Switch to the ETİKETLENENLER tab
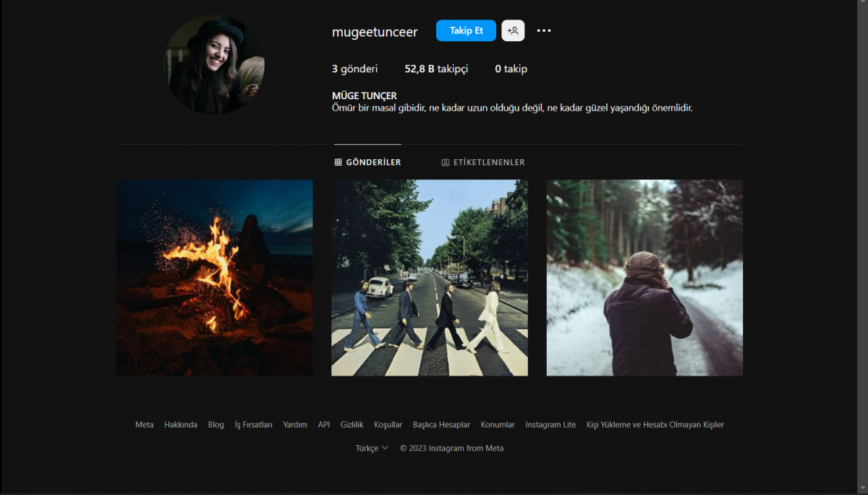Viewport: 868px width, 495px height. [x=483, y=162]
